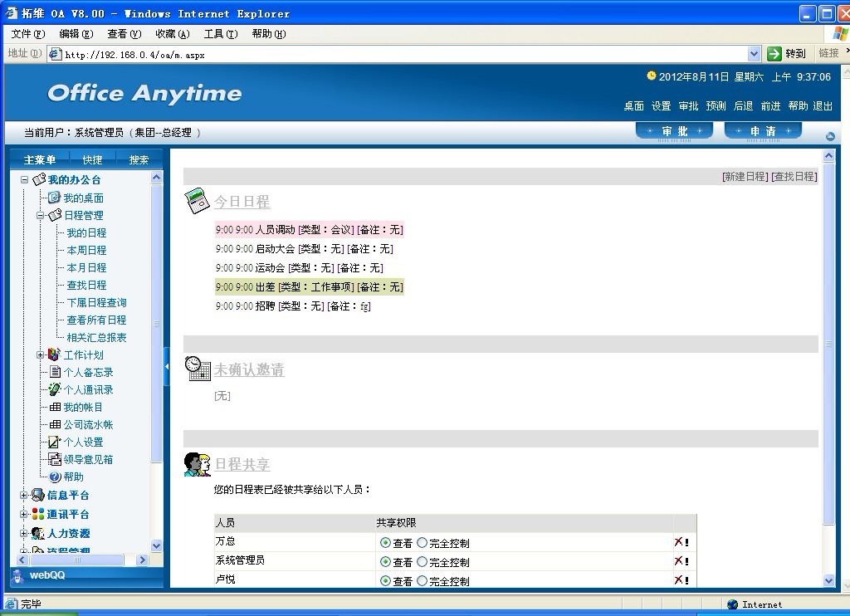Click the 日程共享 people icon
Image resolution: width=850 pixels, height=616 pixels.
coord(197,464)
